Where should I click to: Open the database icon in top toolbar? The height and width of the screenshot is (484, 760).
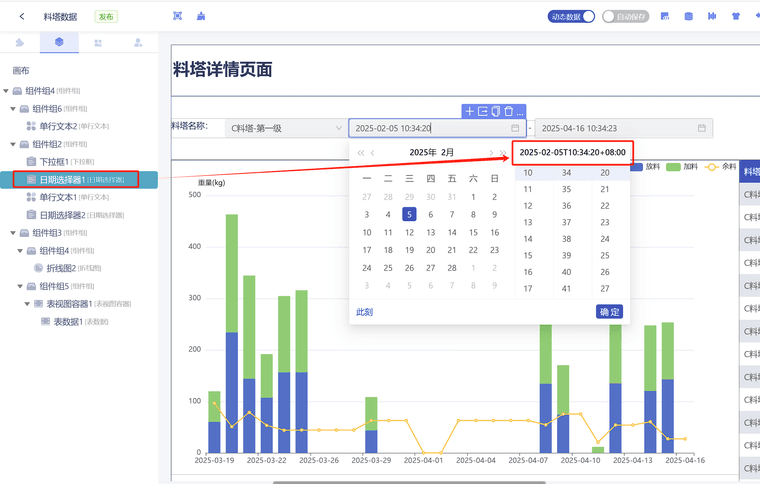click(x=688, y=16)
